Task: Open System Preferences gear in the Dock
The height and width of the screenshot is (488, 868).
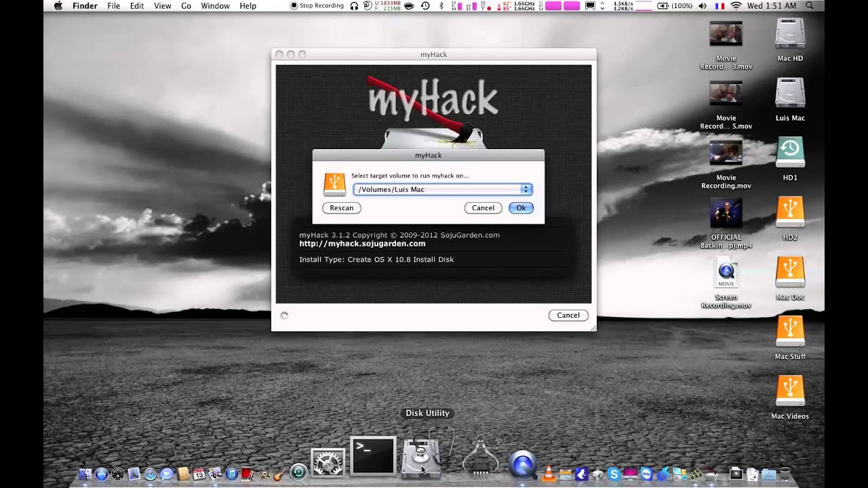Action: point(328,464)
